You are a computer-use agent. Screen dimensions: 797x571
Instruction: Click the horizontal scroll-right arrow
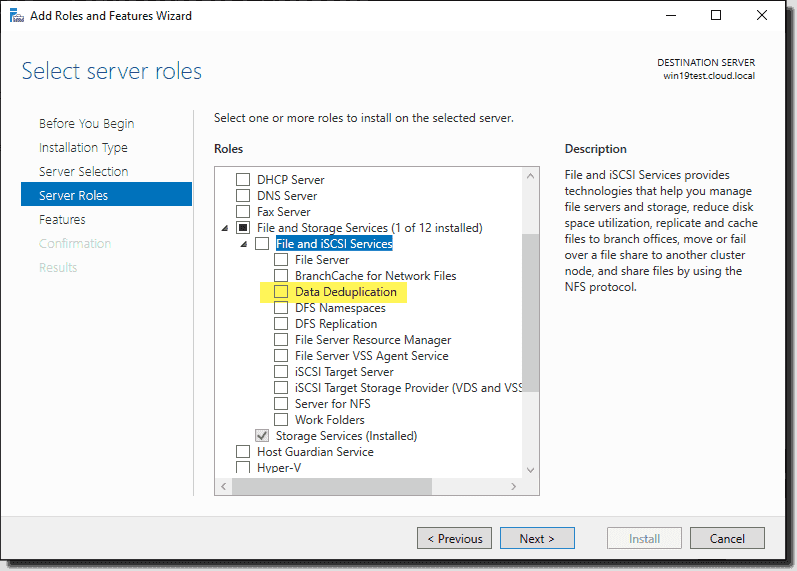click(513, 487)
